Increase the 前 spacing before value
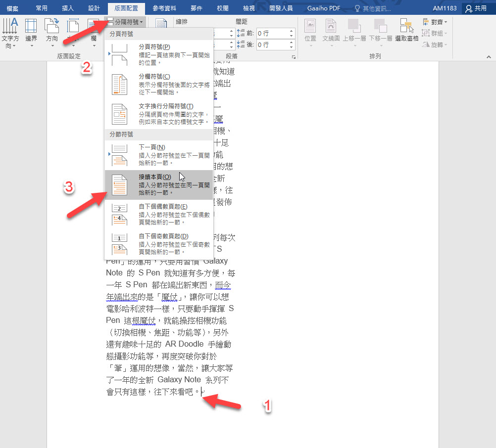 pyautogui.click(x=292, y=31)
